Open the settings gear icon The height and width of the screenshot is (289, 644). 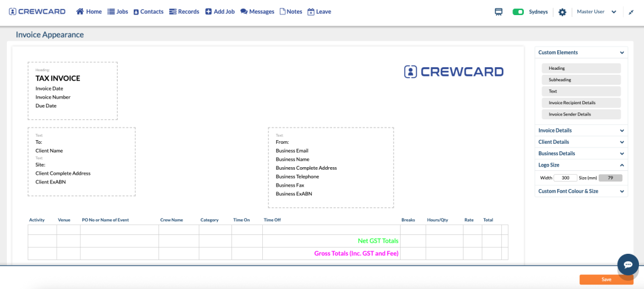tap(562, 12)
